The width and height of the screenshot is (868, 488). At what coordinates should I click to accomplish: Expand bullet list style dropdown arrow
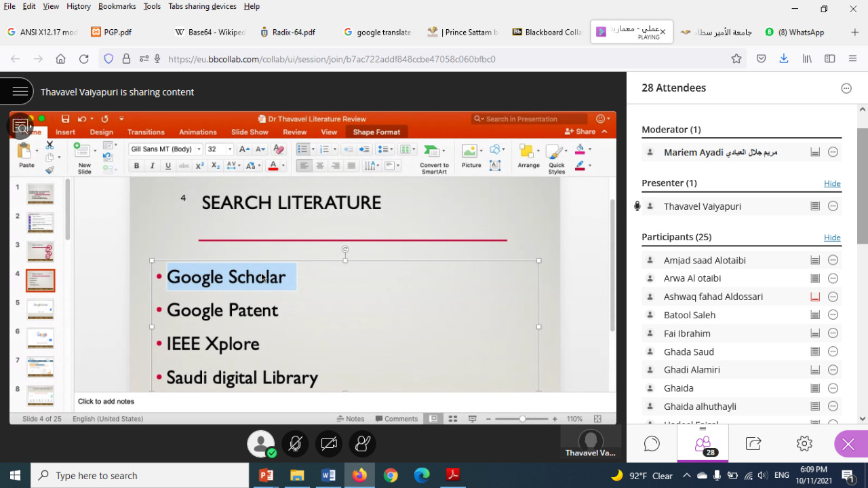pos(313,149)
